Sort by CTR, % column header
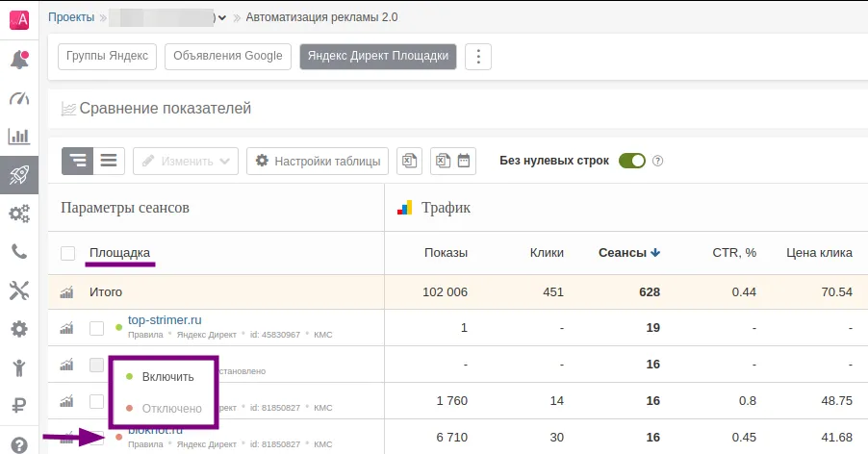 (x=734, y=253)
